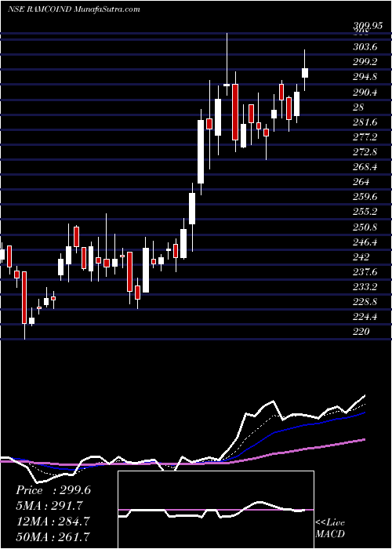The width and height of the screenshot is (392, 549).
Task: Click the 237.6 price axis label
Action: pos(365,271)
